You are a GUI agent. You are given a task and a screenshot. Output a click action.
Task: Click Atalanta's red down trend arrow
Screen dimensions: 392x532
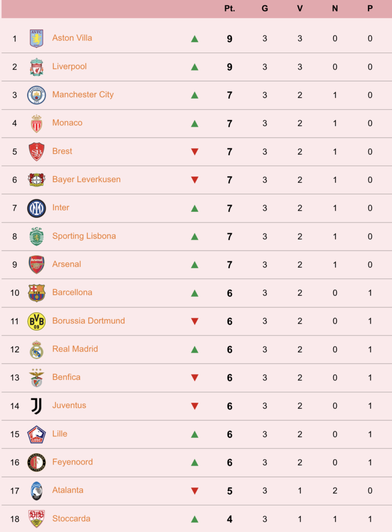tap(195, 490)
